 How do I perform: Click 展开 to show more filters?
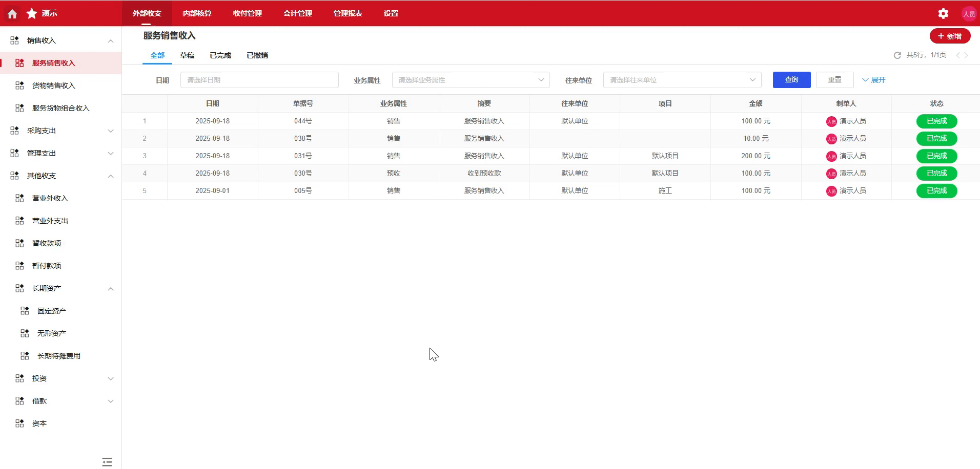click(874, 79)
